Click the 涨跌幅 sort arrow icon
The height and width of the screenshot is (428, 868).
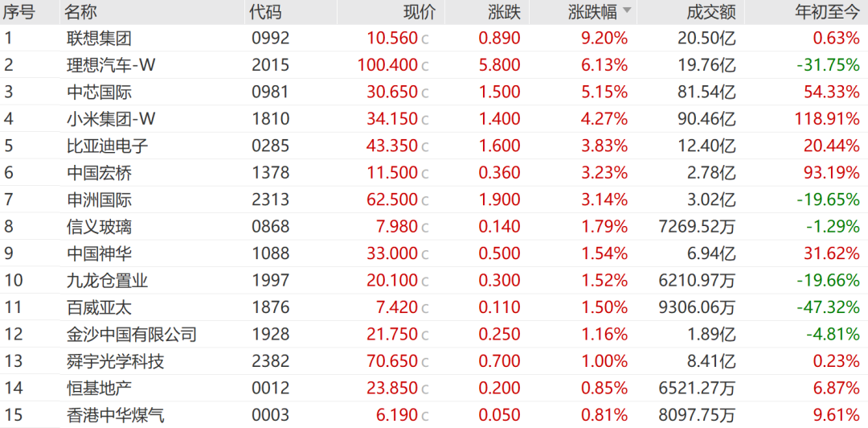tap(626, 10)
